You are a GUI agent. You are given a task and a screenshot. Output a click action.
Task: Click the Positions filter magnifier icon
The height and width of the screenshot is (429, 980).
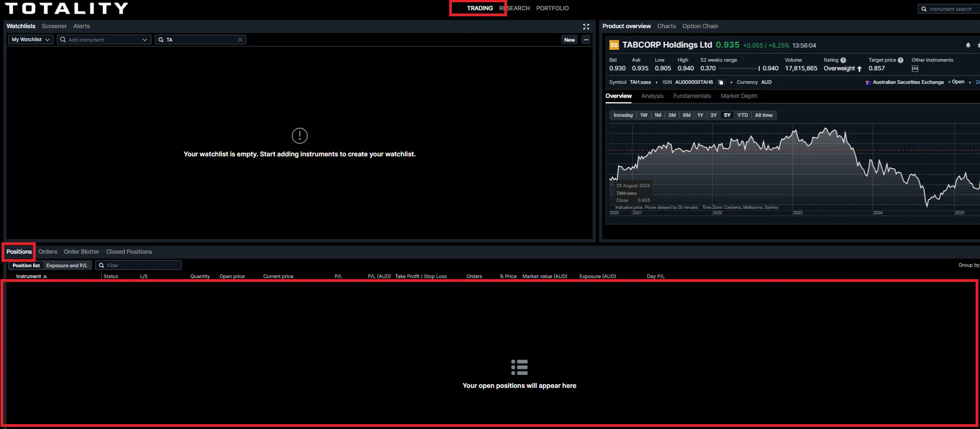(101, 265)
